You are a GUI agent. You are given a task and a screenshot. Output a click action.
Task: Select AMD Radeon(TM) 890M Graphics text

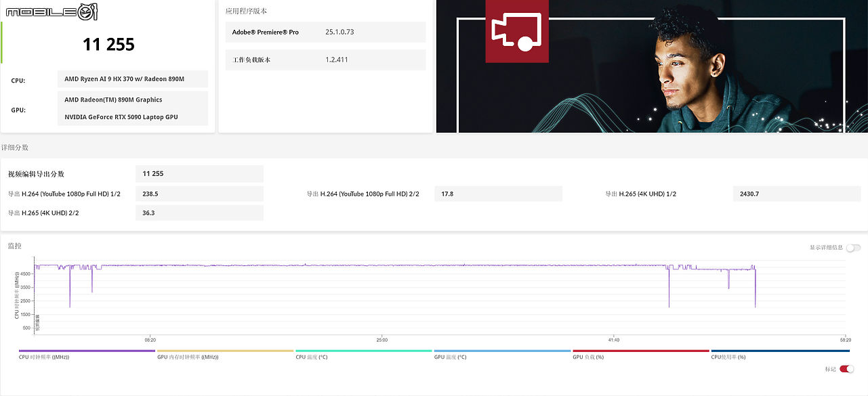(x=113, y=100)
